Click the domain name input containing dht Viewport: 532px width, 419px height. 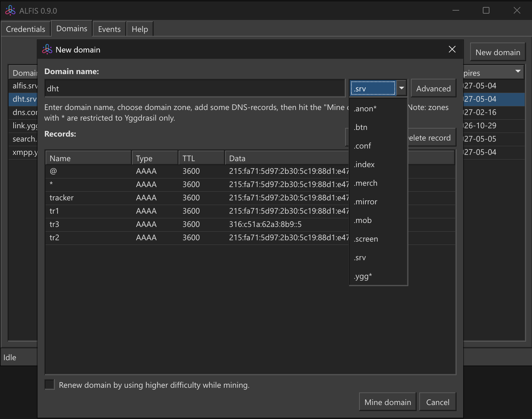click(x=195, y=88)
